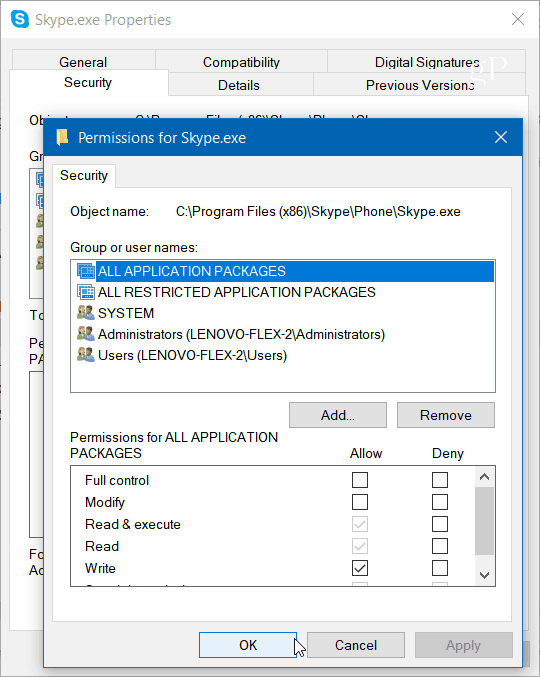
Task: Select ALL RESTRICTED APPLICATION PACKAGES entry
Action: (x=237, y=292)
